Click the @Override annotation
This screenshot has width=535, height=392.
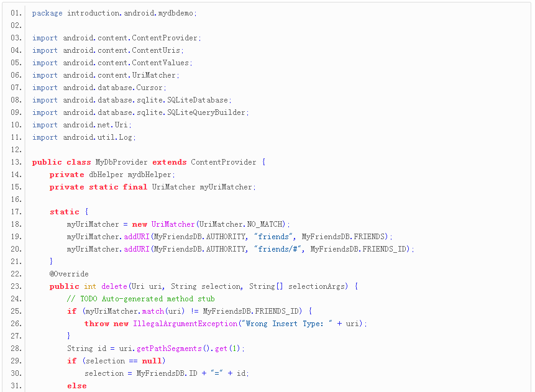[x=69, y=274]
